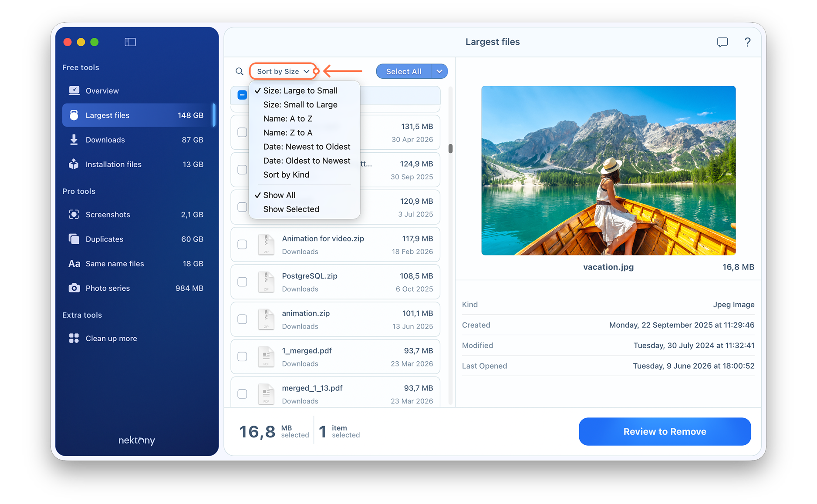The width and height of the screenshot is (817, 504).
Task: Click the Animation for video.zip file icon
Action: (266, 245)
